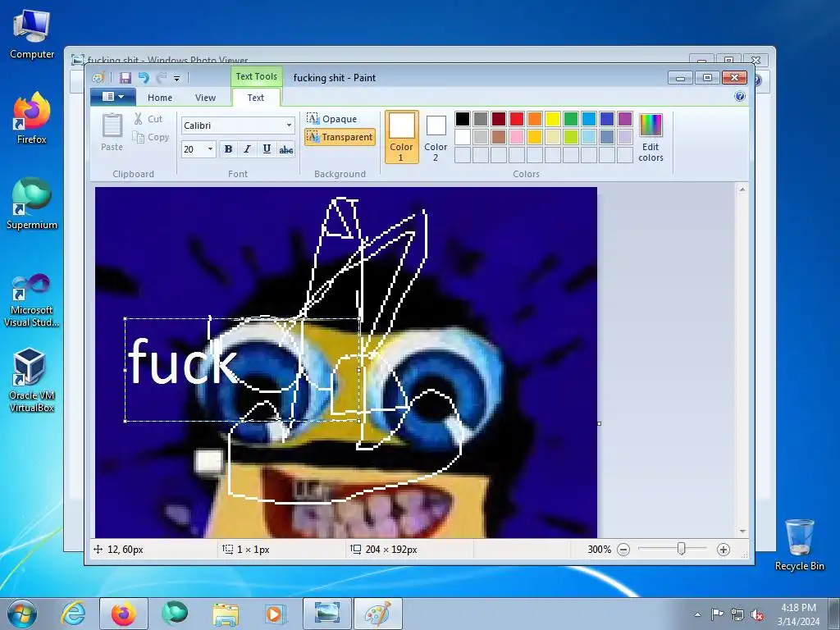Image resolution: width=840 pixels, height=630 pixels.
Task: Click the zoom slider handle
Action: 681,549
